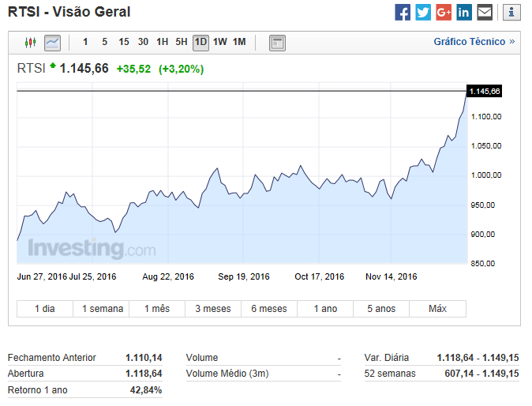Toggle the 1W interval
532x406 pixels.
click(x=220, y=42)
